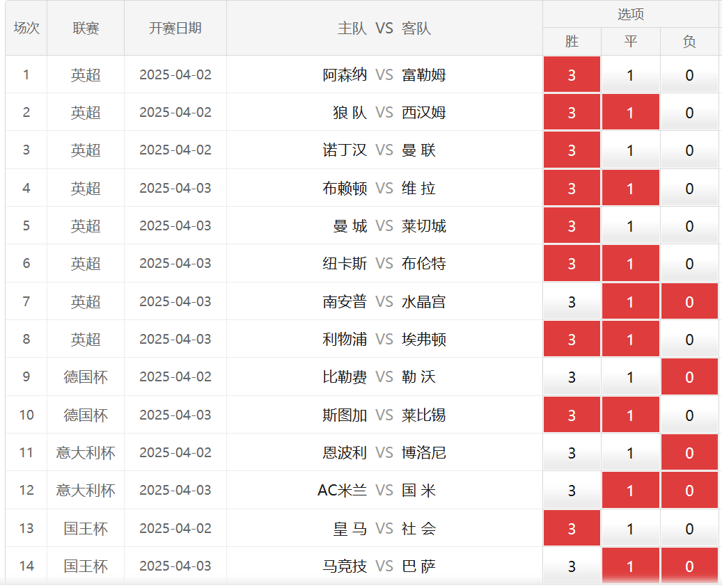Click match number 10 cell
This screenshot has width=722, height=588.
tap(26, 415)
